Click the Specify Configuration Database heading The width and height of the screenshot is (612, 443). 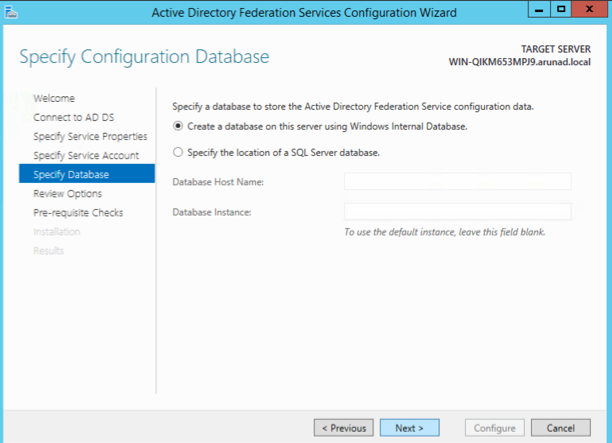coord(144,57)
